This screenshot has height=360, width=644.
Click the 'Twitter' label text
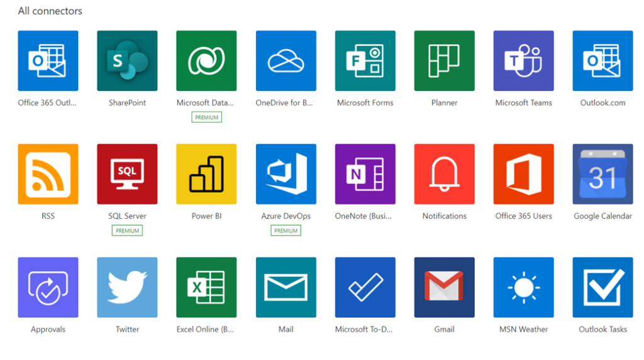click(x=127, y=329)
